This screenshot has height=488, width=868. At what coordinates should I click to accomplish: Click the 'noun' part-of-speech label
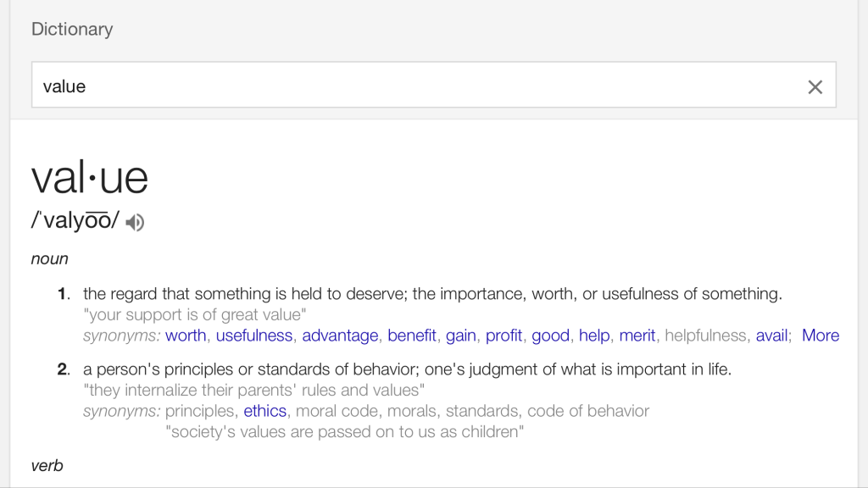point(49,259)
